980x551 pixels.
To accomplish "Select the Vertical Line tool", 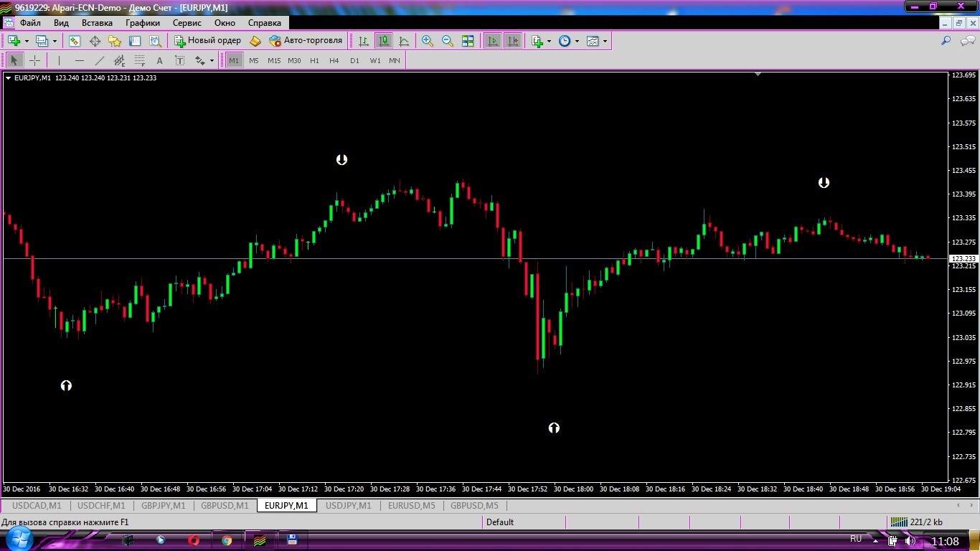I will (x=59, y=61).
